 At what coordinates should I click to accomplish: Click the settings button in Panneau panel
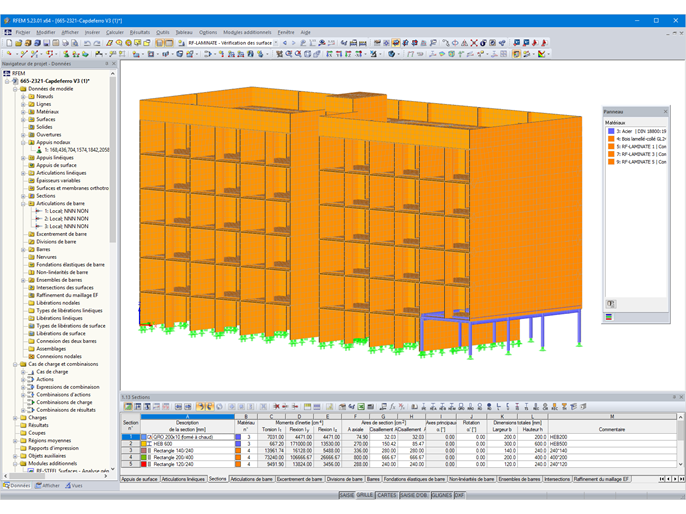611,304
